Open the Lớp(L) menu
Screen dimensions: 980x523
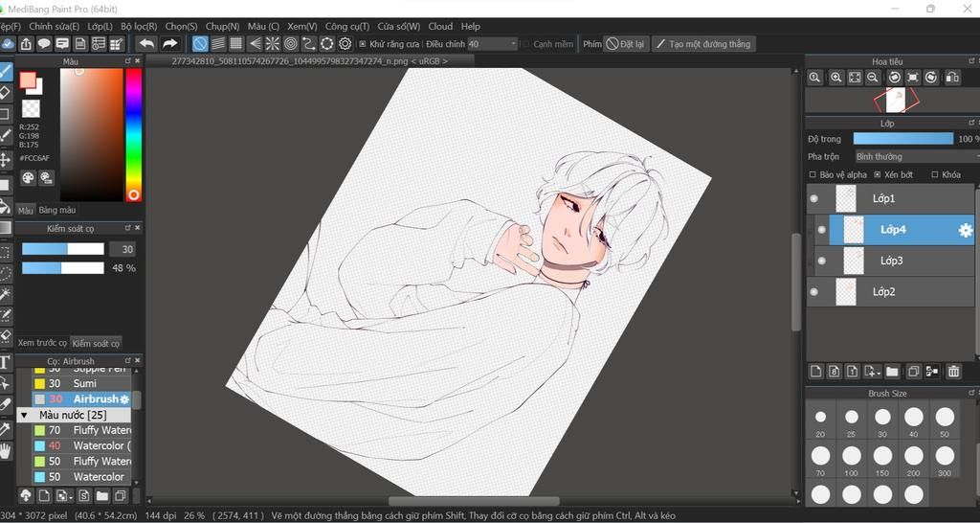pyautogui.click(x=100, y=26)
